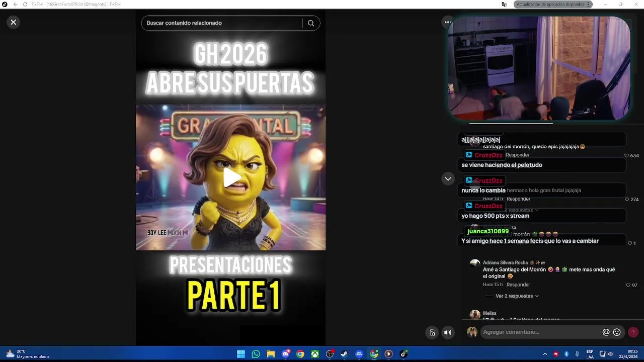Open the emoji picker in the comment box

click(617, 332)
